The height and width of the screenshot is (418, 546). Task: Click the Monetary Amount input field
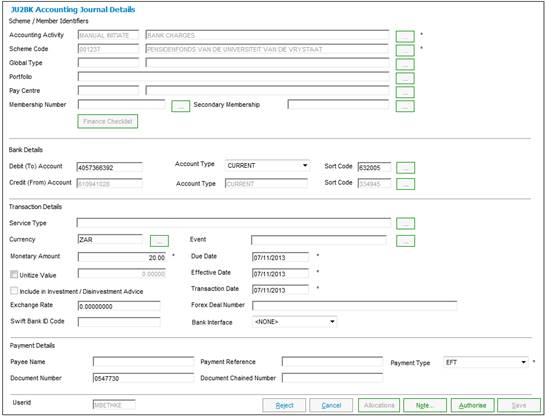pos(122,258)
